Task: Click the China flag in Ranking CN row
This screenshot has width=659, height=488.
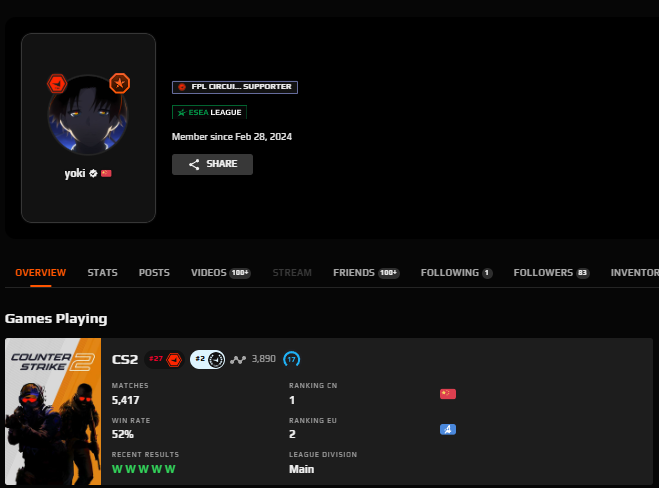Action: (448, 394)
